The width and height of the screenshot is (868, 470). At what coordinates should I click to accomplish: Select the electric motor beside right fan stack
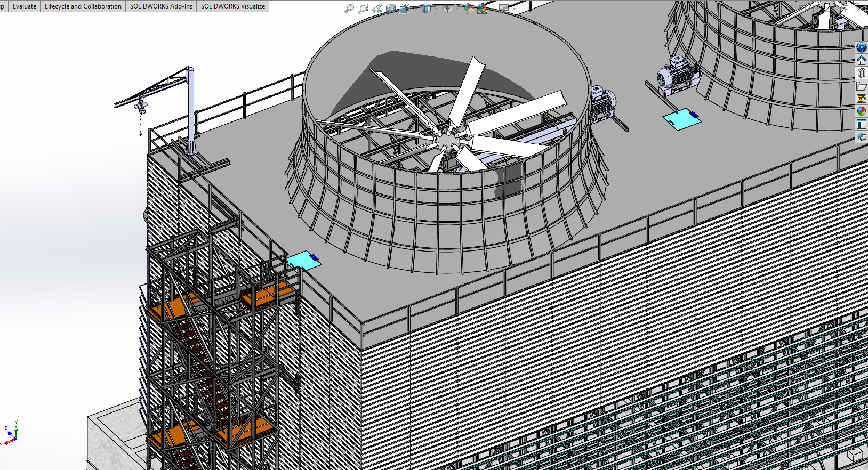[x=677, y=76]
